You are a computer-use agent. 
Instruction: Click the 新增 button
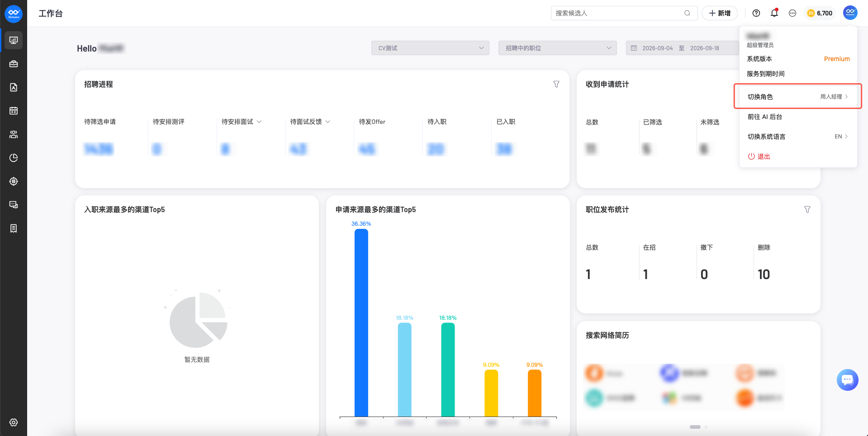pos(719,13)
